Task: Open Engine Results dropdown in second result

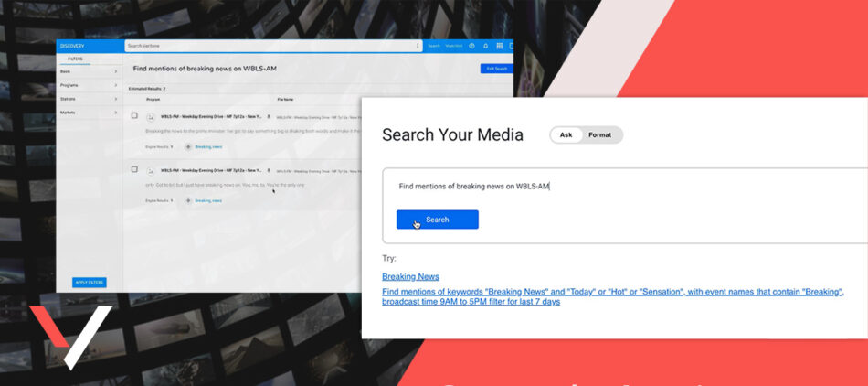Action: pyautogui.click(x=160, y=200)
